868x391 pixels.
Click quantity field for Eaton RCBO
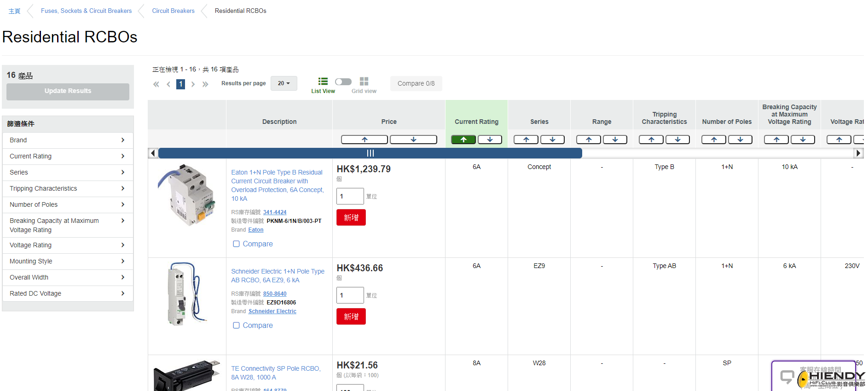pyautogui.click(x=350, y=196)
